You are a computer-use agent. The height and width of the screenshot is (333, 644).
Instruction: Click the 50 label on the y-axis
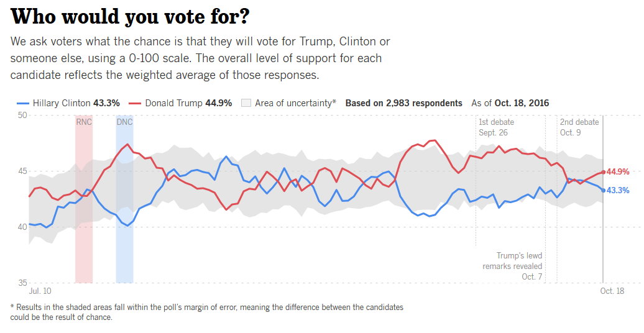tap(22, 116)
